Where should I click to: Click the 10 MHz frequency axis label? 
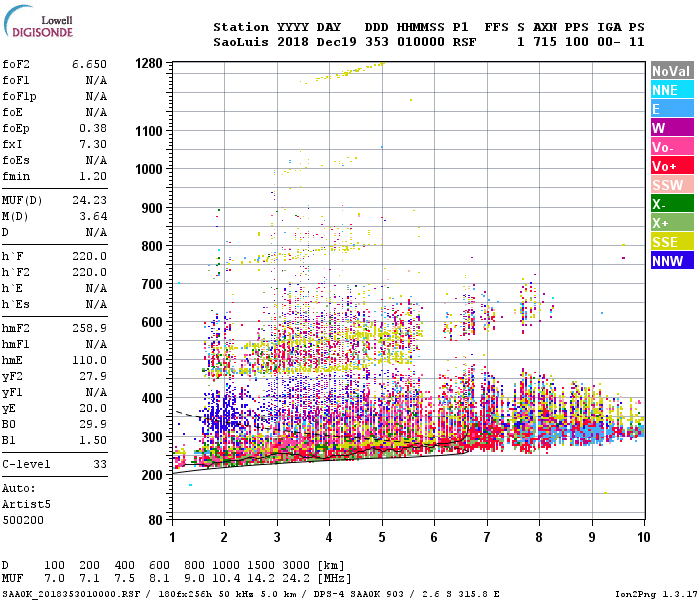pos(643,537)
